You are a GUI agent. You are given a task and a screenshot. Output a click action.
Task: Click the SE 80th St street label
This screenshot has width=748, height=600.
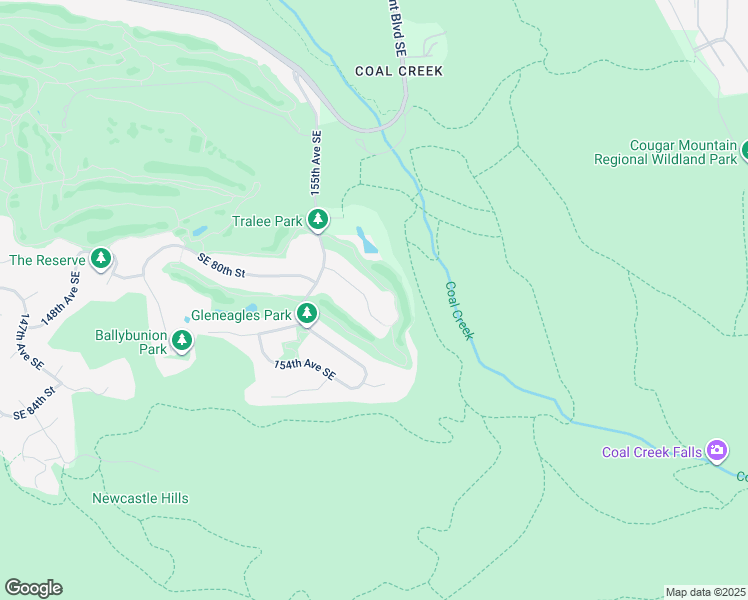(x=221, y=266)
